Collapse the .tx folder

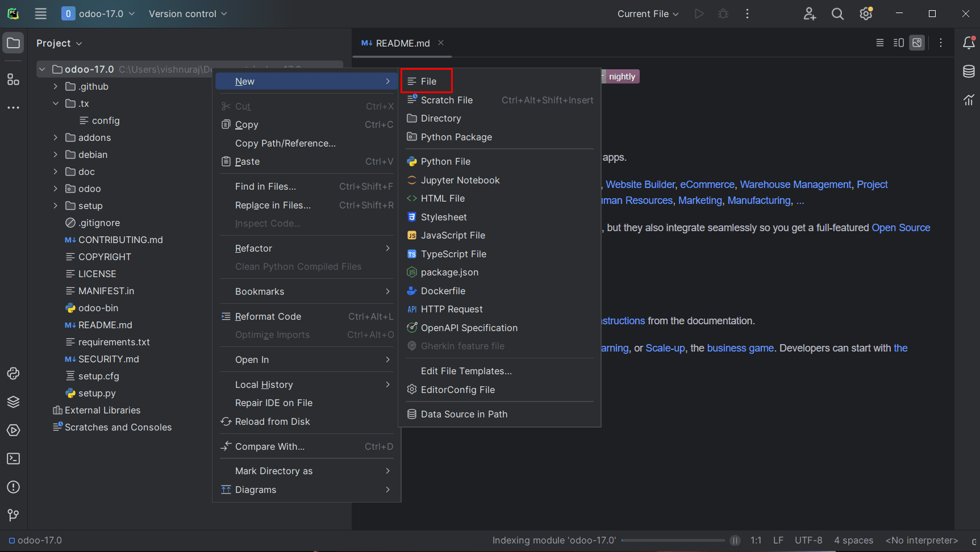tap(56, 103)
